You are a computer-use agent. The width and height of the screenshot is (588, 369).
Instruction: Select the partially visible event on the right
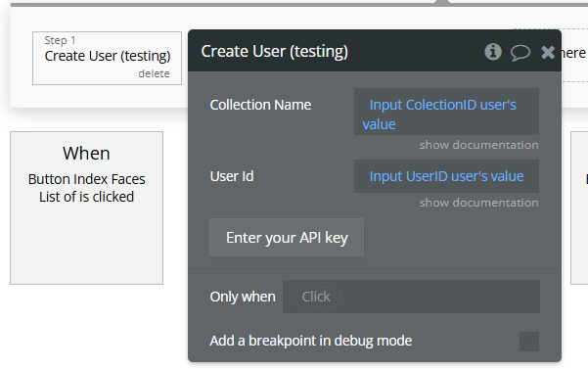point(579,208)
